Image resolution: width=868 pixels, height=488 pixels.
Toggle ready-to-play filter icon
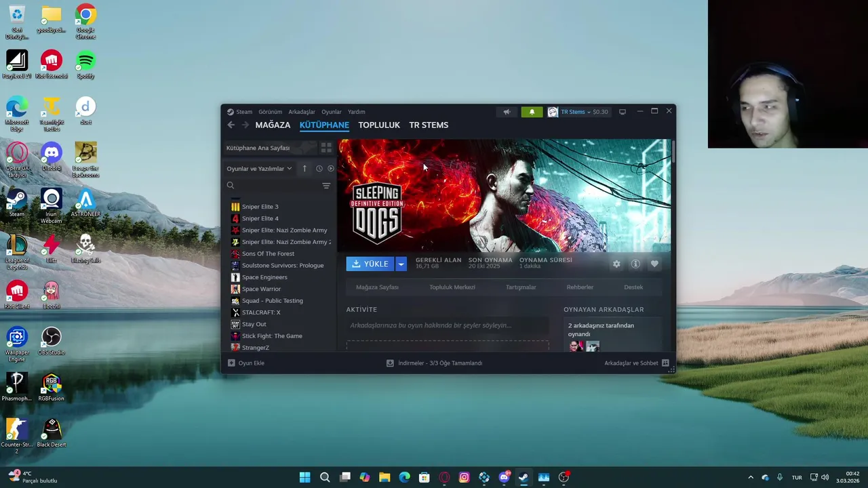(x=331, y=169)
